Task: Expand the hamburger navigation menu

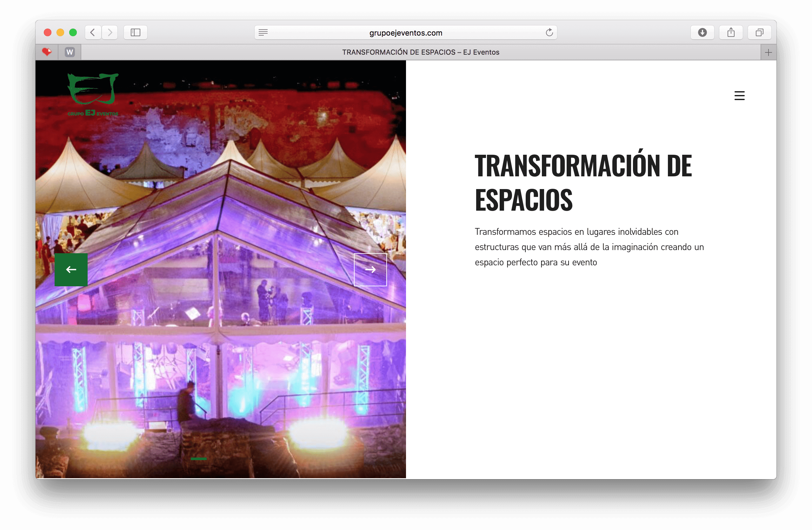Action: [x=739, y=96]
